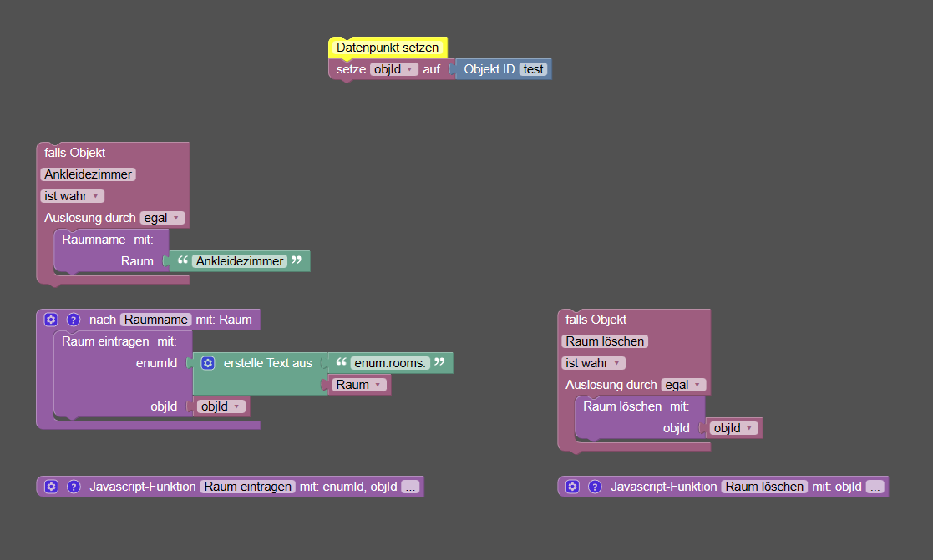
Task: Select 'erstelle Text aus' block label
Action: click(x=268, y=363)
